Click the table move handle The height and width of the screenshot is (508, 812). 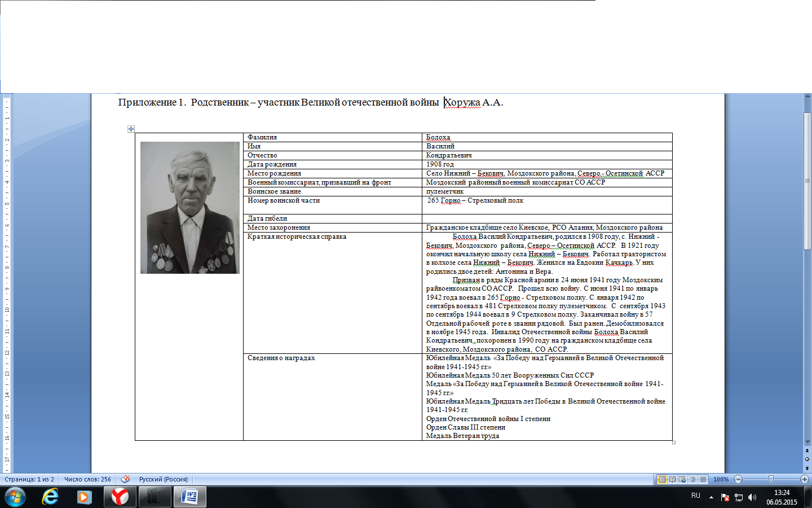coord(131,129)
